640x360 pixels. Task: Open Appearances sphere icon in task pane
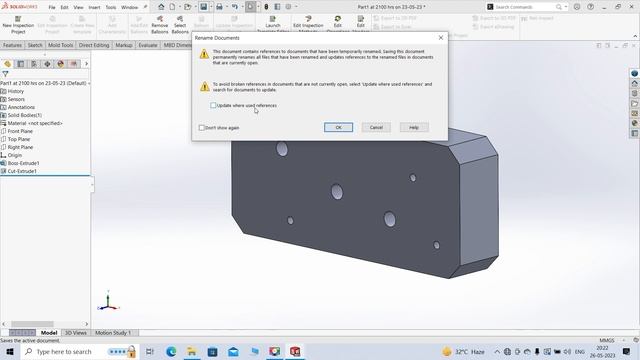pyautogui.click(x=634, y=123)
